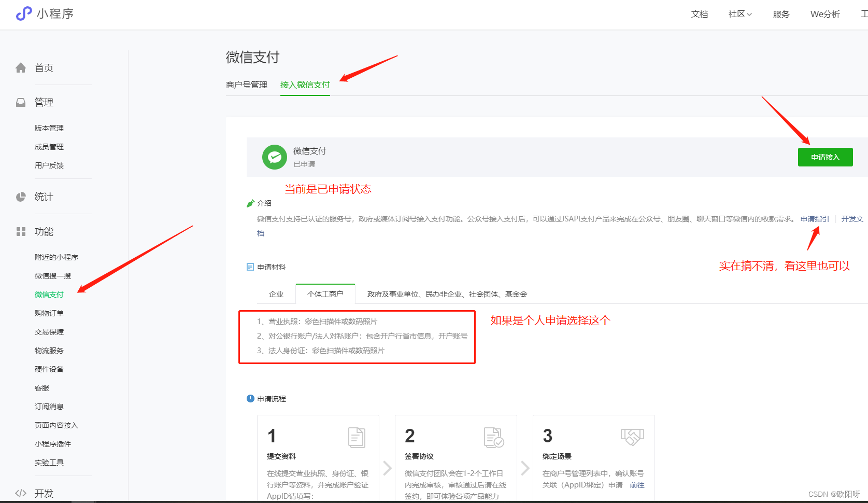The image size is (868, 503).
Task: Open 小程序插件 in sidebar
Action: [53, 444]
